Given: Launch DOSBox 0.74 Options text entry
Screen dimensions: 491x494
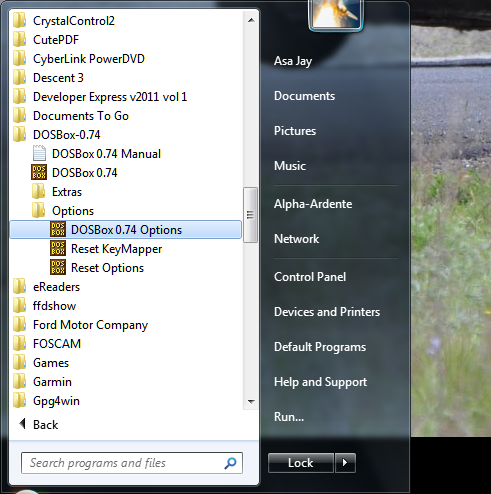Looking at the screenshot, I should click(126, 230).
